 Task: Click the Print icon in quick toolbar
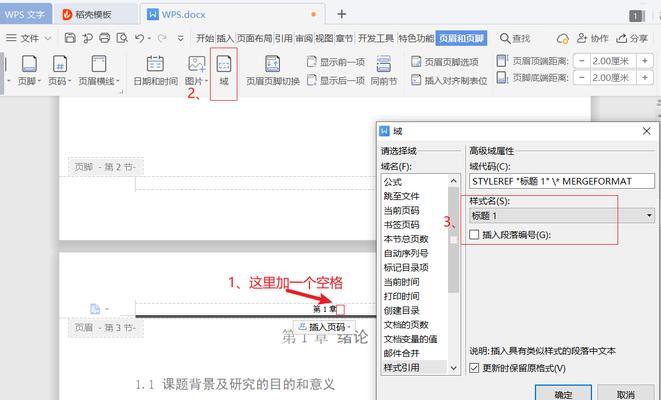pos(105,38)
